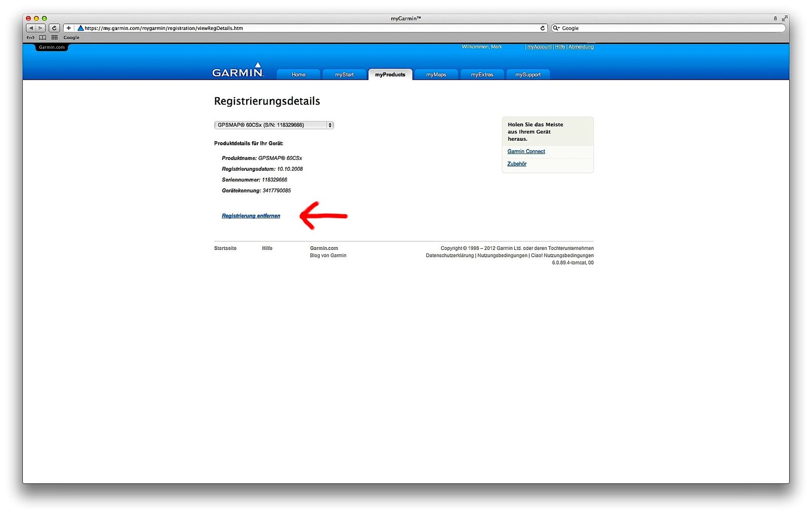Click reload icon inside the address bar
Viewport: 812px width, 515px height.
click(542, 28)
